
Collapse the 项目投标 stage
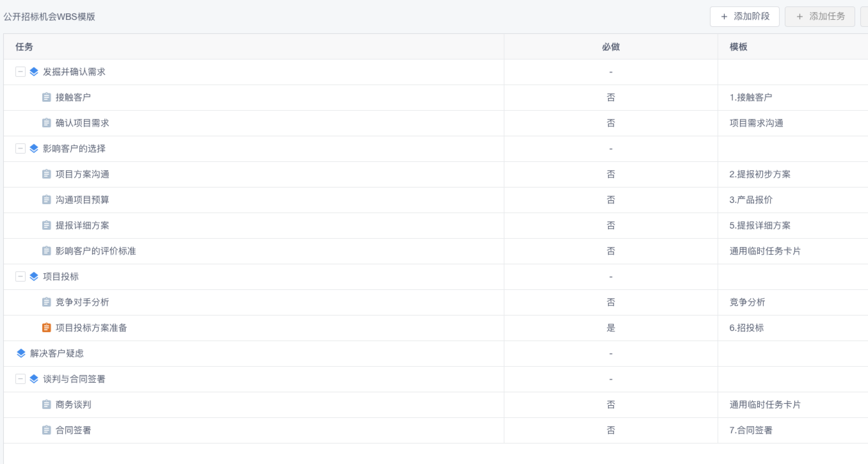(20, 276)
